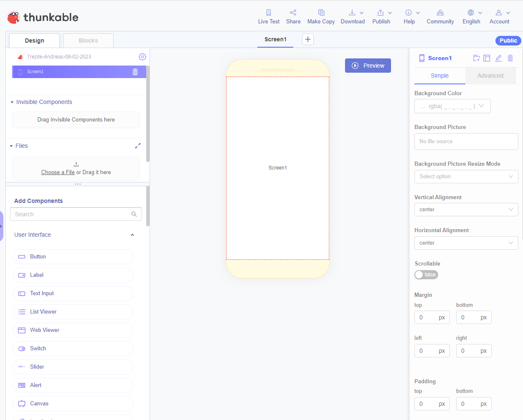
Task: Click the search magnifier icon
Action: (x=134, y=214)
